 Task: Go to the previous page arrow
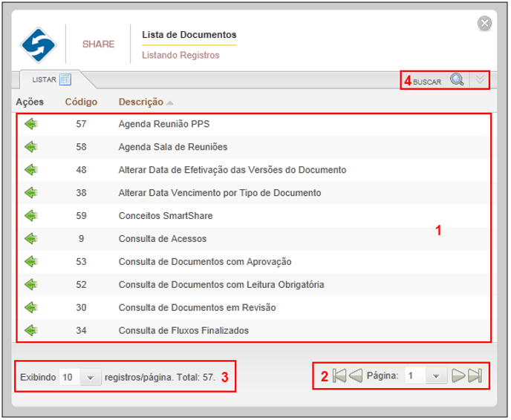pyautogui.click(x=356, y=376)
